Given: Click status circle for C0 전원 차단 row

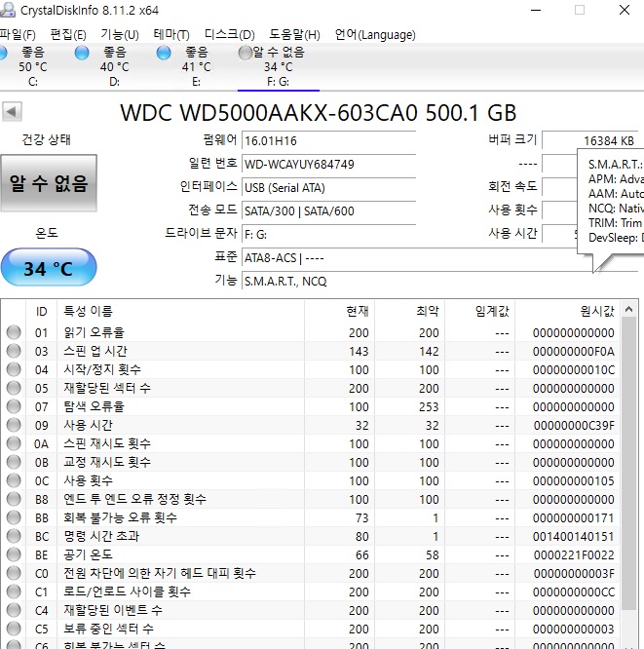Looking at the screenshot, I should coord(14,573).
